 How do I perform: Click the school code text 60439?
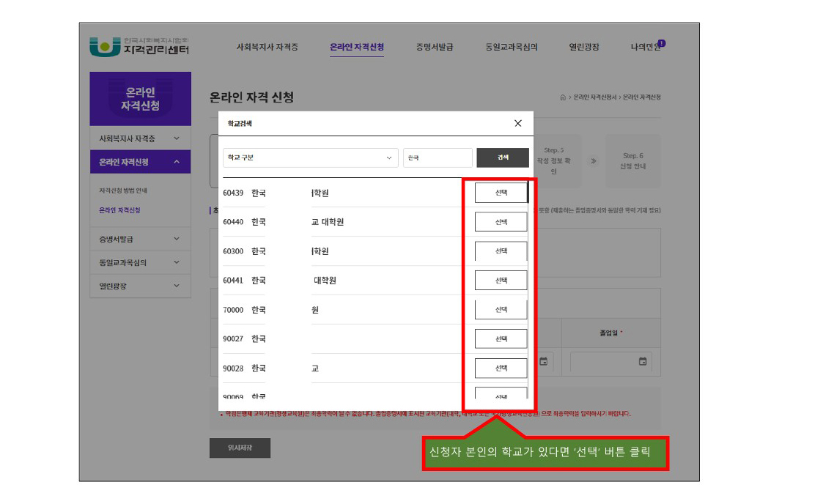233,193
